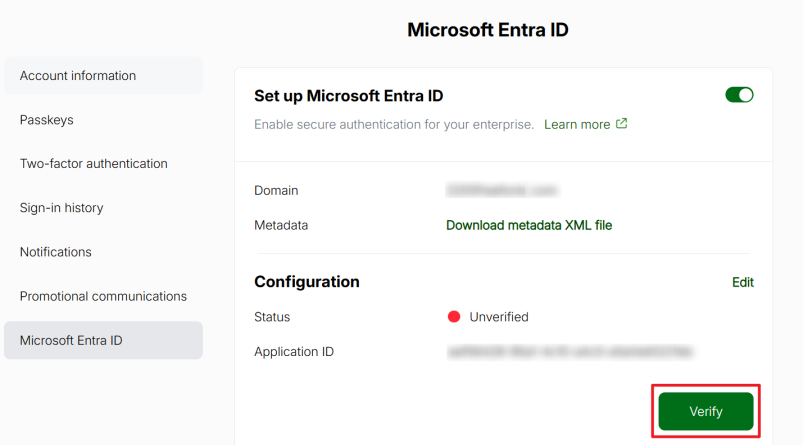This screenshot has height=445, width=803.
Task: Open Promotional communications settings
Action: click(x=103, y=296)
